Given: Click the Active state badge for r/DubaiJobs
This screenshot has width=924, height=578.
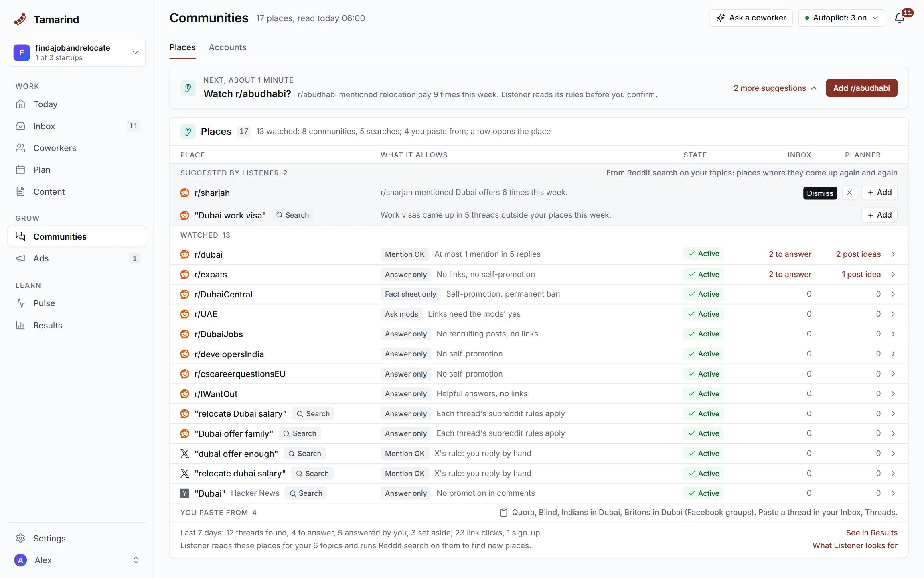Looking at the screenshot, I should [x=703, y=334].
